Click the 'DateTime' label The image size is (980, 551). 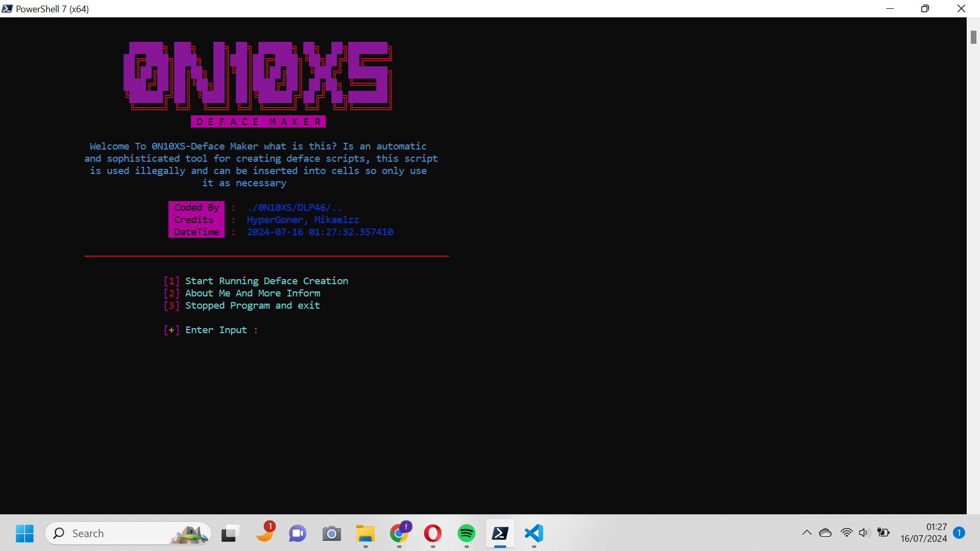click(x=197, y=232)
